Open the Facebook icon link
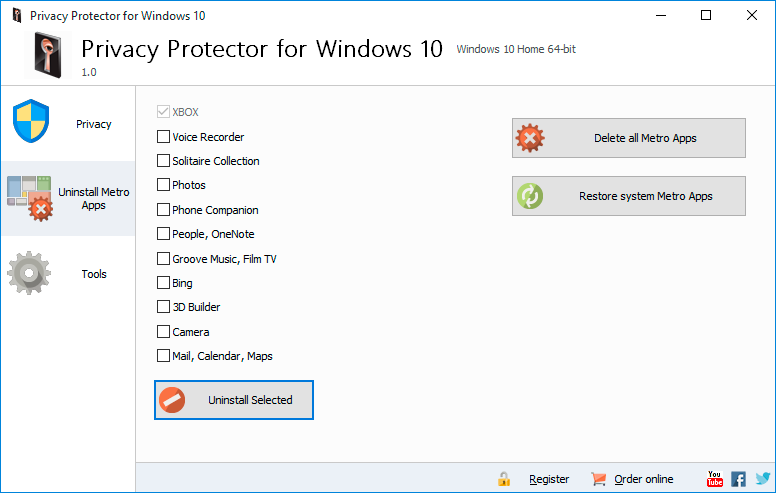This screenshot has width=776, height=493. coord(738,479)
